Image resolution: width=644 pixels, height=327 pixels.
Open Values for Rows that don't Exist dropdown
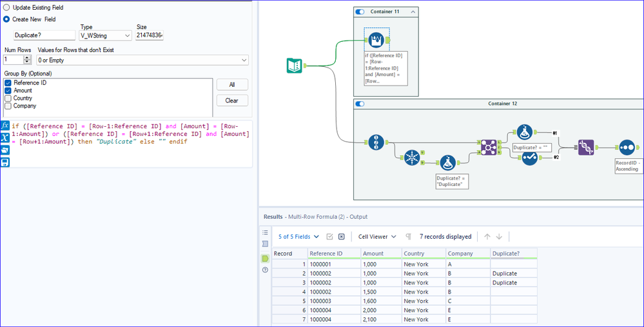point(142,61)
